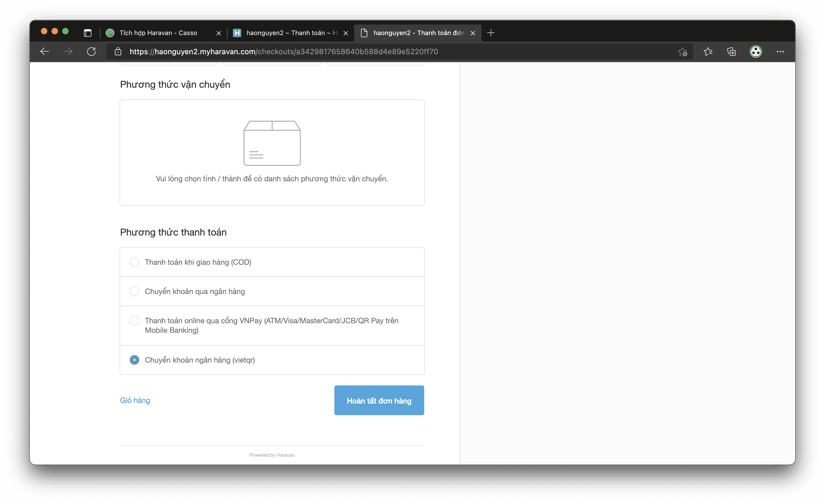The image size is (825, 504).
Task: Select Chuyển khoản qua ngân hàng option
Action: pyautogui.click(x=272, y=291)
